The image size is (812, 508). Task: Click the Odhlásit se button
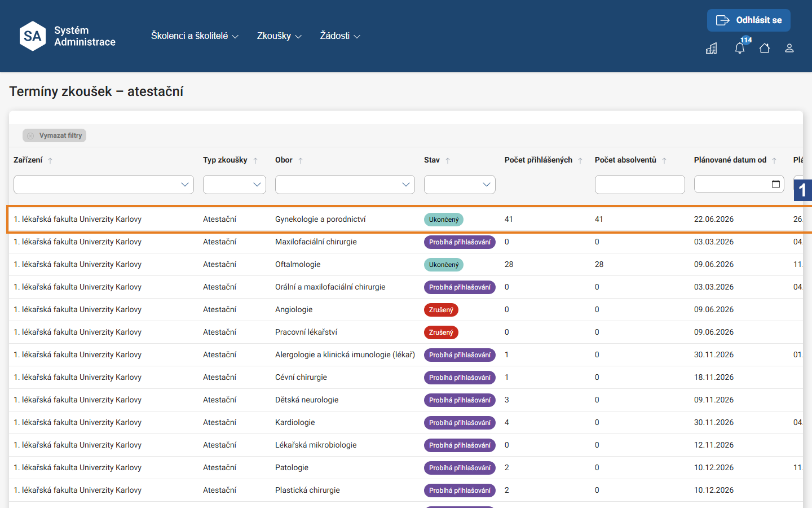pos(749,20)
